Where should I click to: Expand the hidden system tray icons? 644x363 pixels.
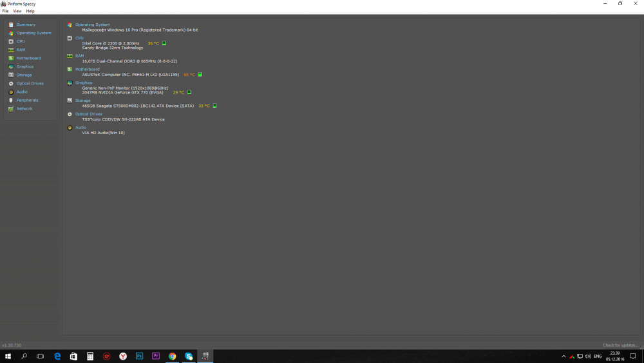(563, 356)
